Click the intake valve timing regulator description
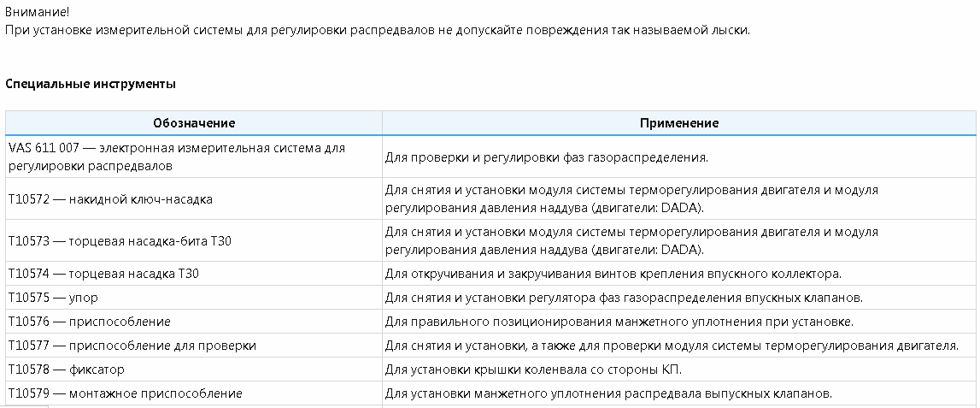This screenshot has height=408, width=980. coord(624,298)
